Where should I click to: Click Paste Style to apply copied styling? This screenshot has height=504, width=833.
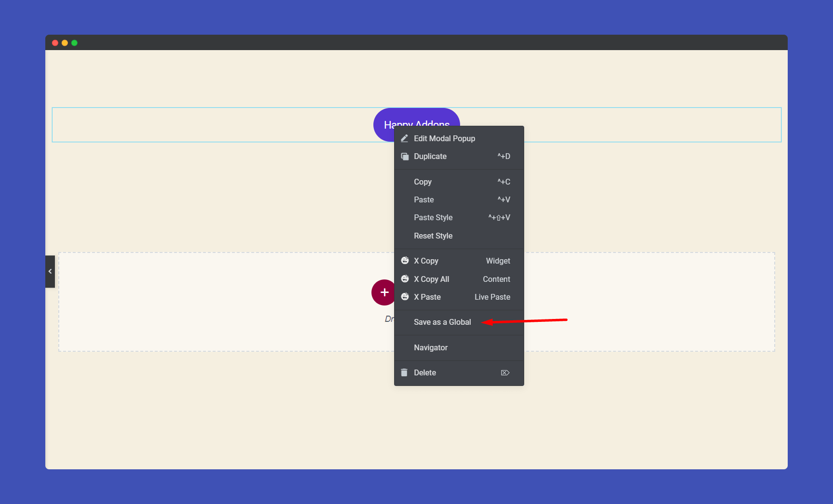433,217
